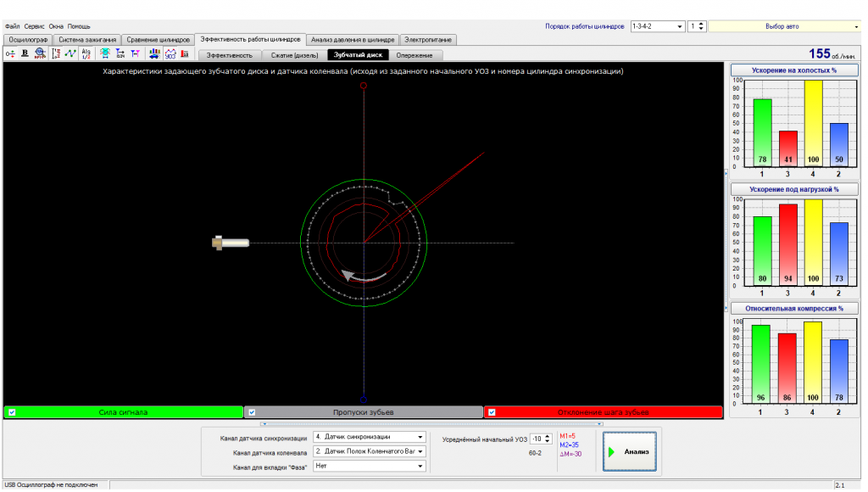This screenshot has height=492, width=868.
Task: Open the Эффективность sub-tab
Action: pos(229,55)
